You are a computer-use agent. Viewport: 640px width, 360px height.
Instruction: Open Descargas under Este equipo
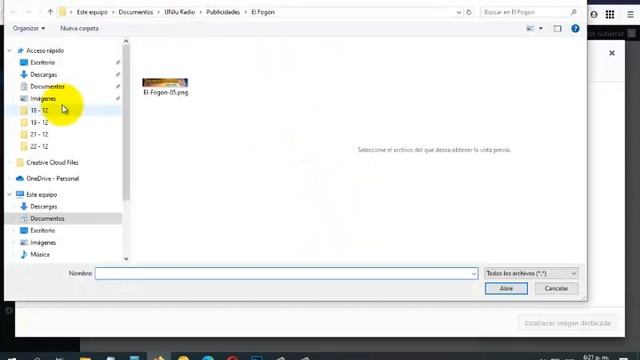click(44, 207)
